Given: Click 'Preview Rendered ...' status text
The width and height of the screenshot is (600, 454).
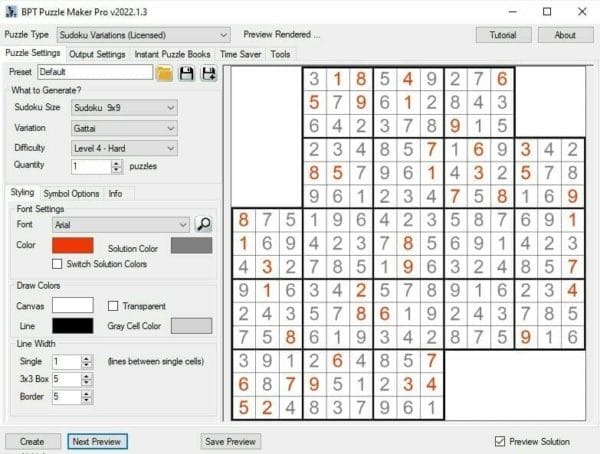Looking at the screenshot, I should pyautogui.click(x=282, y=35).
